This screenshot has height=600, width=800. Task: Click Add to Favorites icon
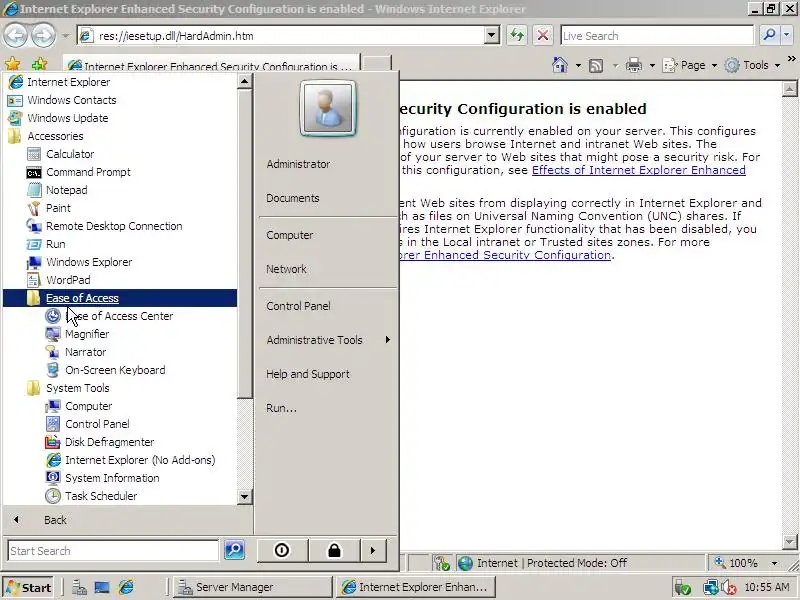(39, 64)
